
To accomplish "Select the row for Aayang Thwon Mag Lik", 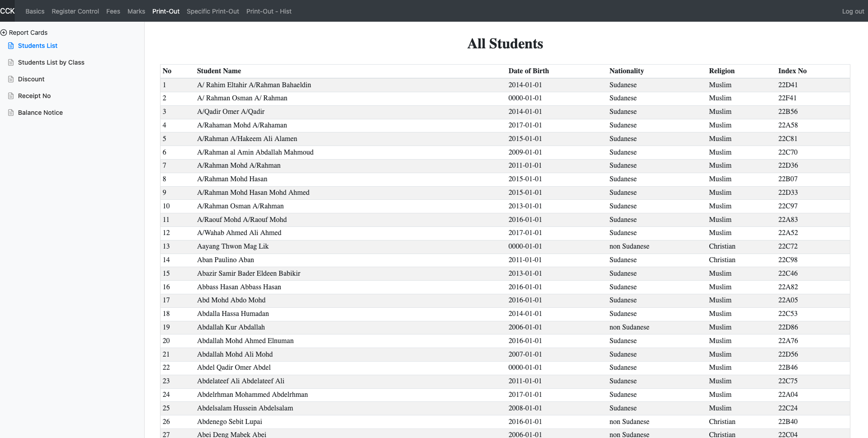I will [232, 246].
